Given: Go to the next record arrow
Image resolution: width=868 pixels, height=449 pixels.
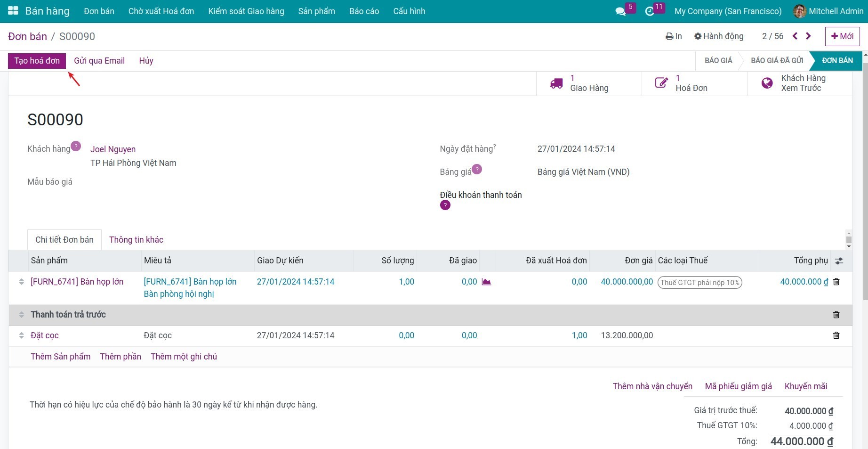Looking at the screenshot, I should [808, 36].
